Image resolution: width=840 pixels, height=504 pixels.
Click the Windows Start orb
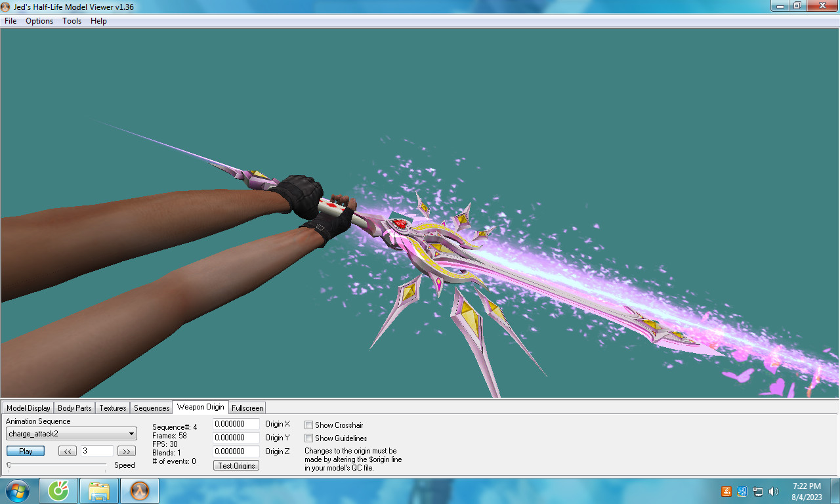coord(16,490)
